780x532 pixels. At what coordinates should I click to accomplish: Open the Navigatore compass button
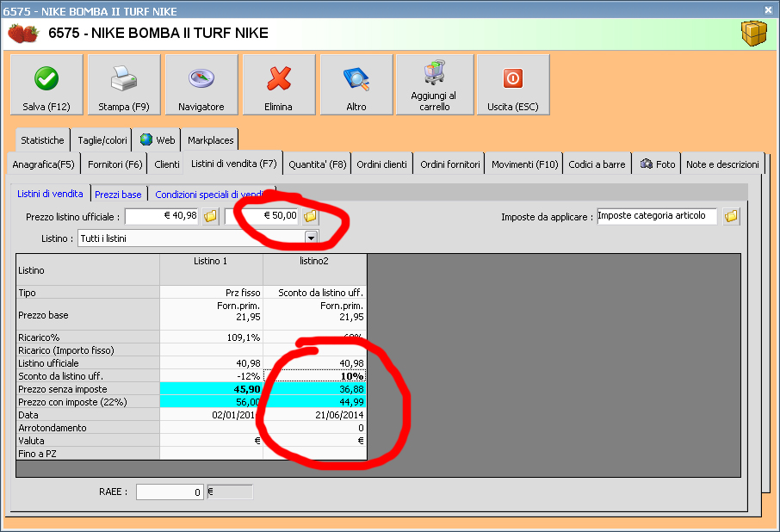click(x=201, y=84)
